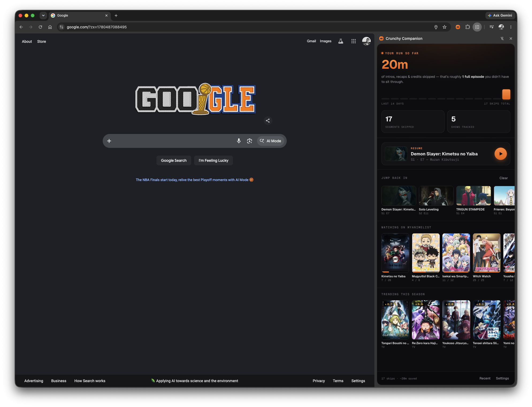This screenshot has height=407, width=532.
Task: Unpin the Crunchy Companion side panel
Action: point(502,39)
